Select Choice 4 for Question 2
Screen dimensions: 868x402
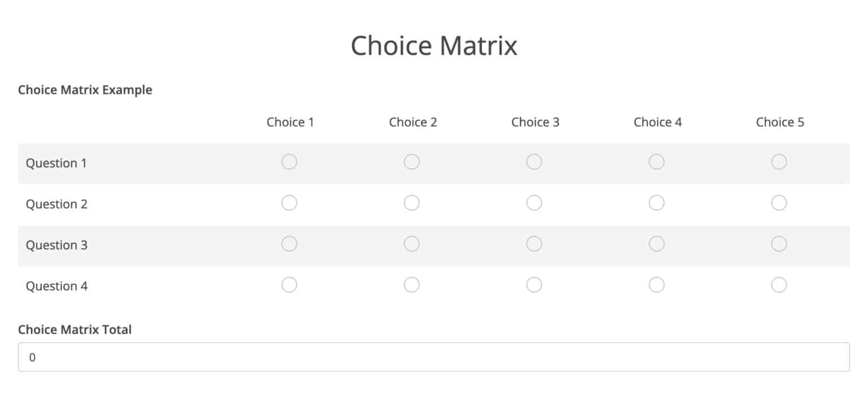click(656, 202)
